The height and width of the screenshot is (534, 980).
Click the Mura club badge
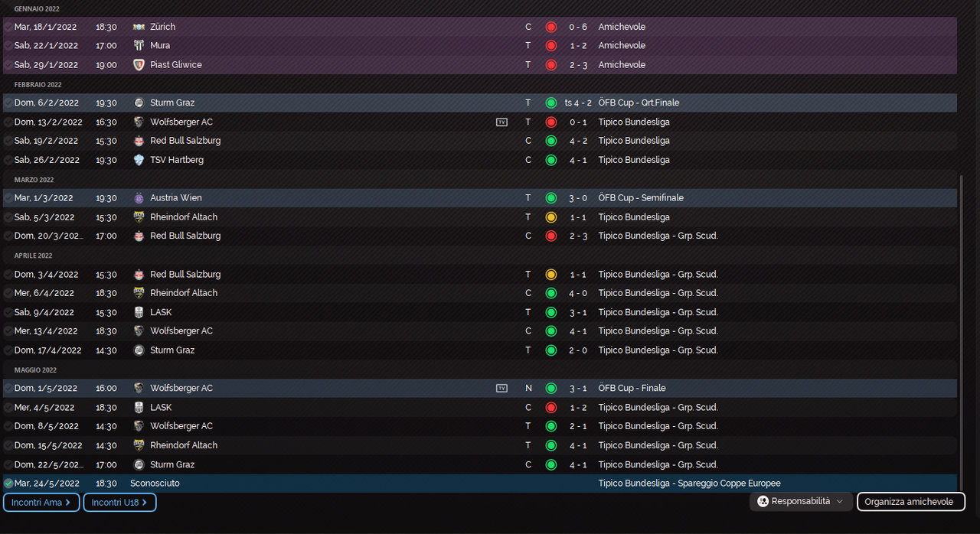(139, 46)
